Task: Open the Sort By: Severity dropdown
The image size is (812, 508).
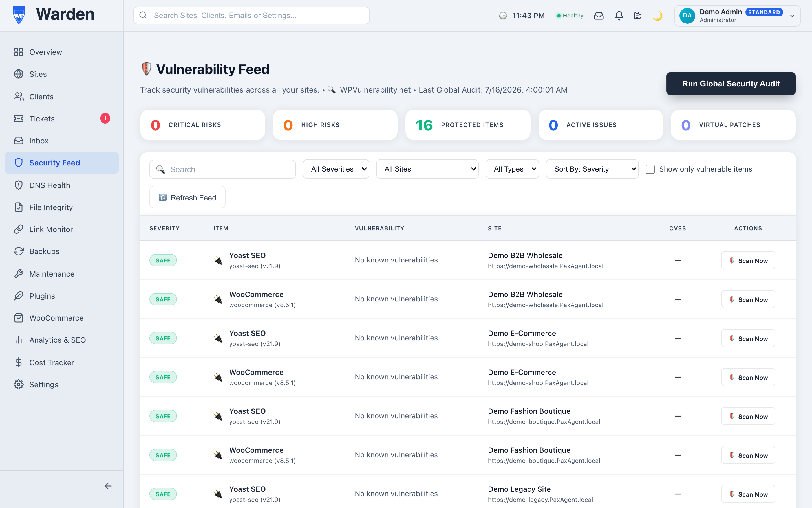Action: [x=592, y=169]
